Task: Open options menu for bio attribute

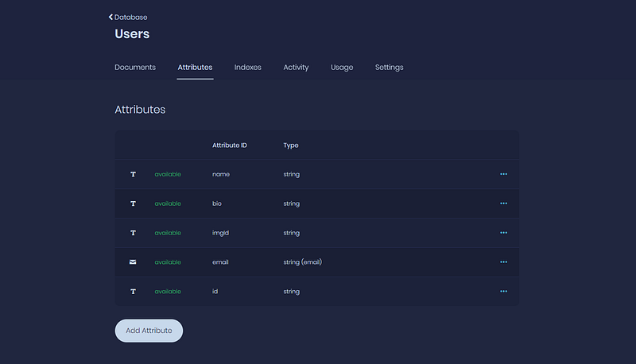Action: [x=503, y=203]
